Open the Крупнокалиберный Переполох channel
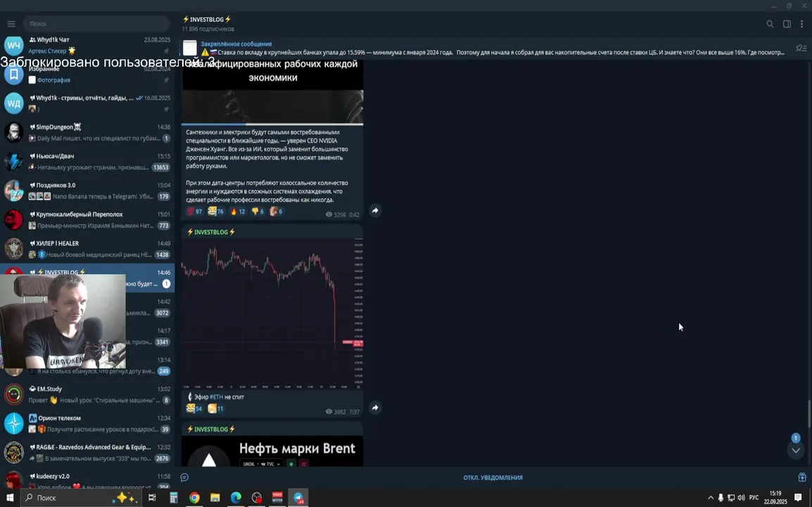The width and height of the screenshot is (812, 507). point(87,219)
